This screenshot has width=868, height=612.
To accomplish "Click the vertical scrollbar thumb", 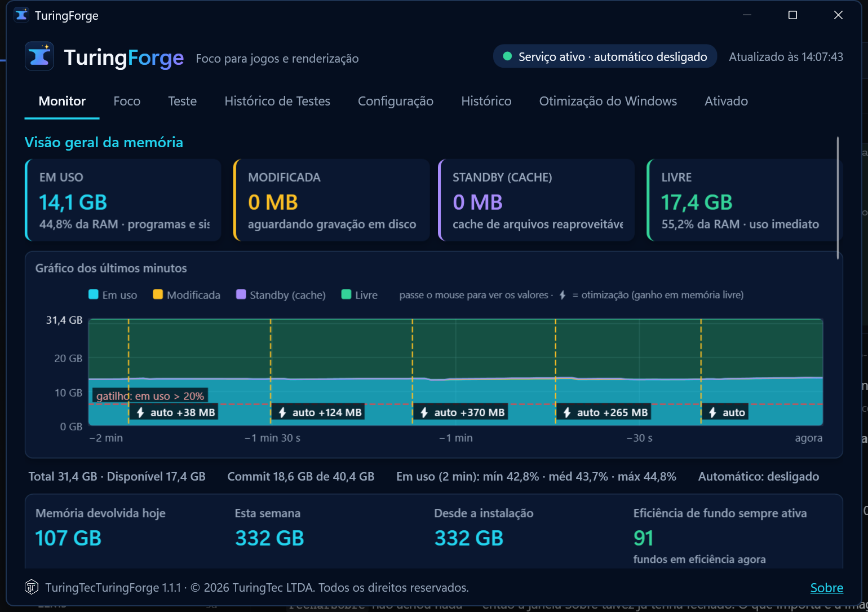I will click(x=838, y=197).
